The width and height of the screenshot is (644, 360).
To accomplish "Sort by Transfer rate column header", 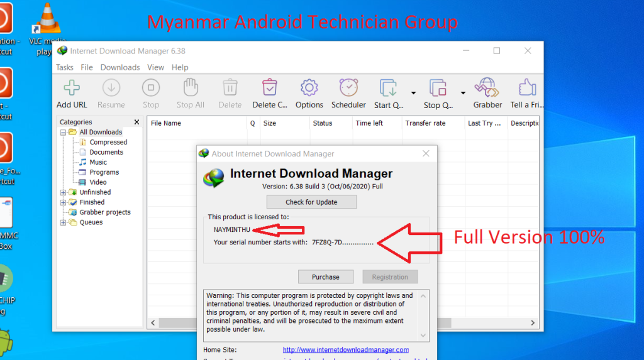I will point(433,123).
